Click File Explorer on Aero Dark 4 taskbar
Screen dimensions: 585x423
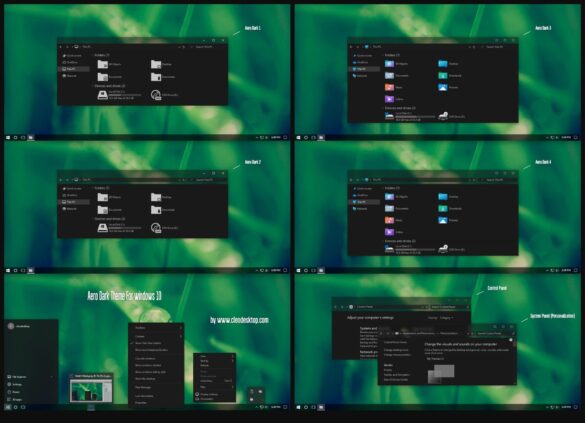(321, 270)
